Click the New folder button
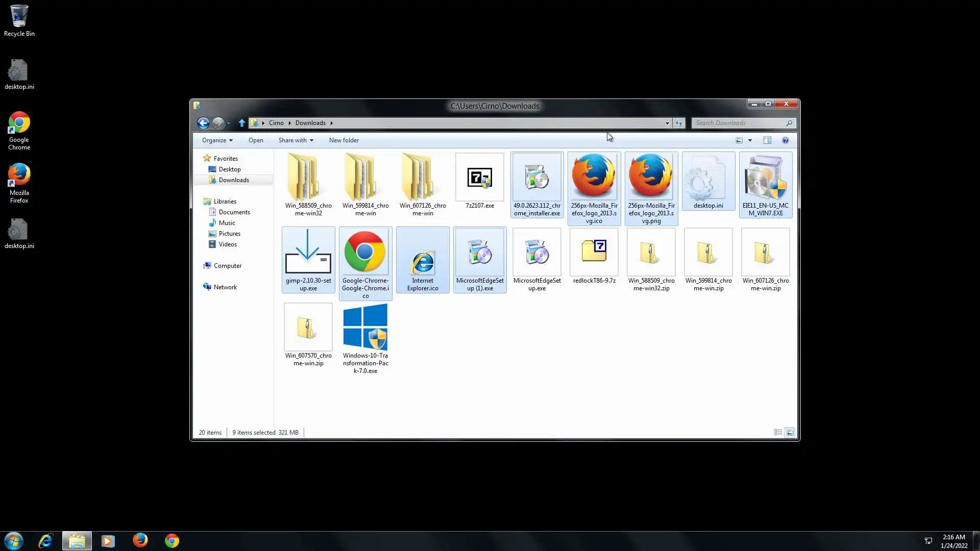Screen dimensions: 980x551 pyautogui.click(x=344, y=140)
